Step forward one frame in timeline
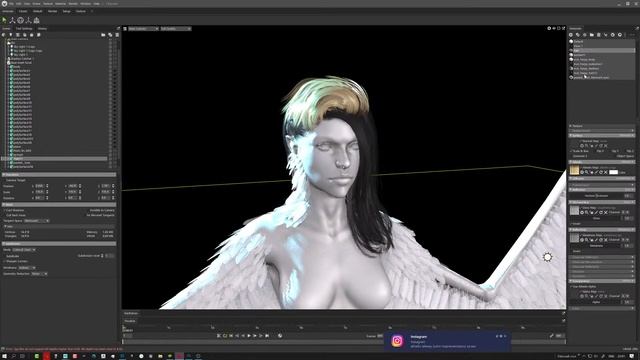Screen dimensions: 640x360 coord(255,336)
